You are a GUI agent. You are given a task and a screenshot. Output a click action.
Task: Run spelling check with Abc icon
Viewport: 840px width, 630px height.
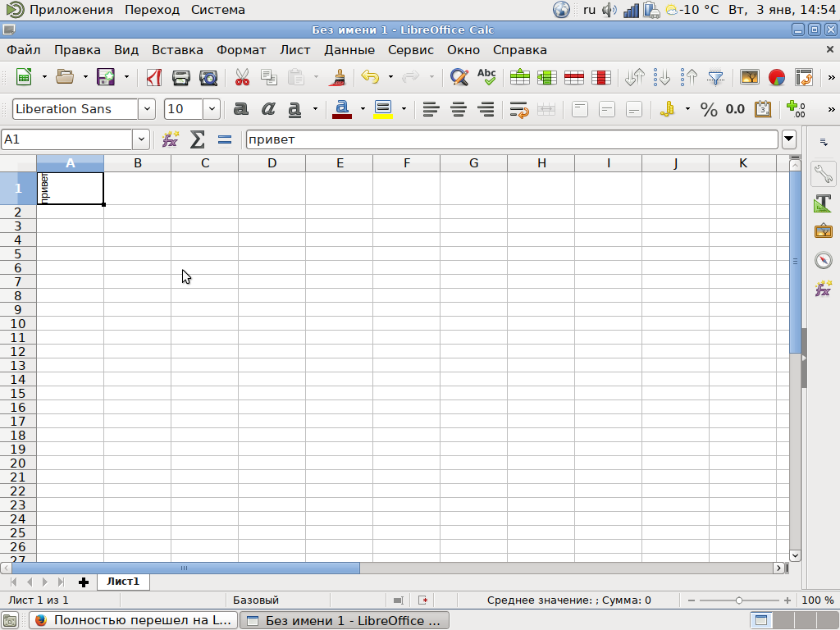tap(487, 77)
